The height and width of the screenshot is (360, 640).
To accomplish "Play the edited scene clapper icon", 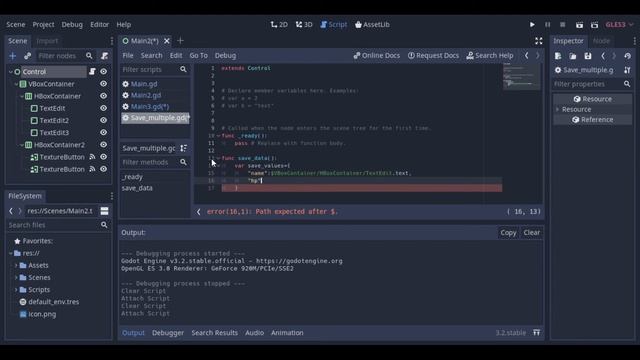I will 579,24.
